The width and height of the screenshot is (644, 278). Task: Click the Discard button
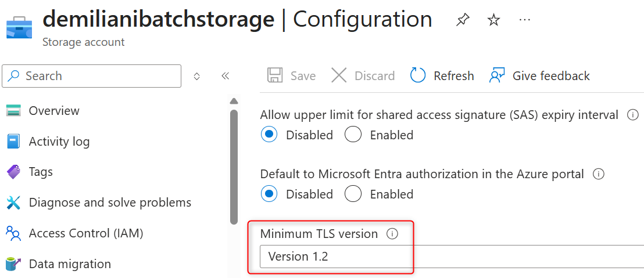click(363, 76)
